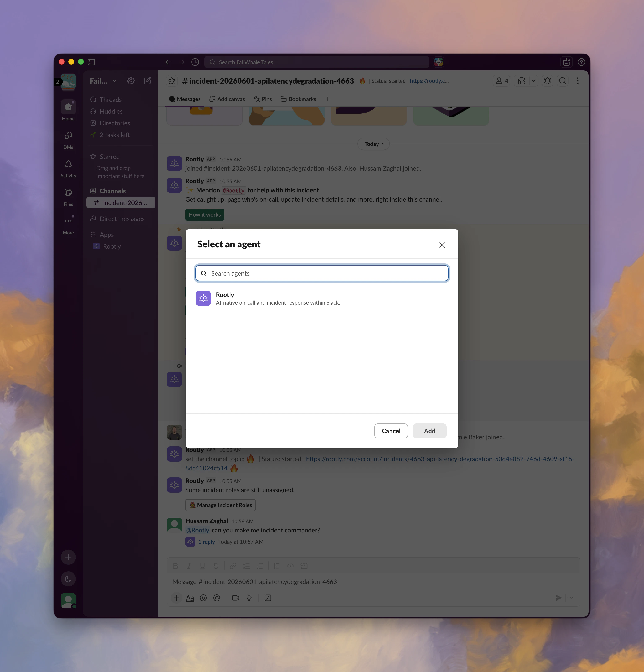Switch to the Messages tab

(185, 99)
